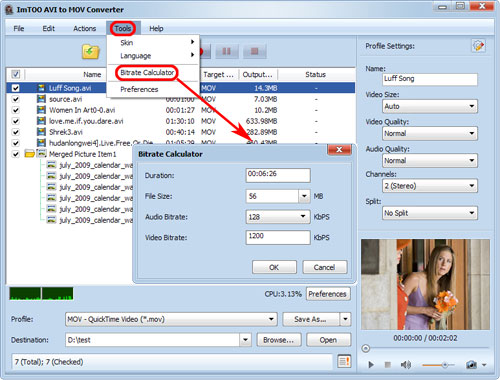Click the video preview thumbnail
Image resolution: width=500 pixels, height=380 pixels.
(x=425, y=284)
